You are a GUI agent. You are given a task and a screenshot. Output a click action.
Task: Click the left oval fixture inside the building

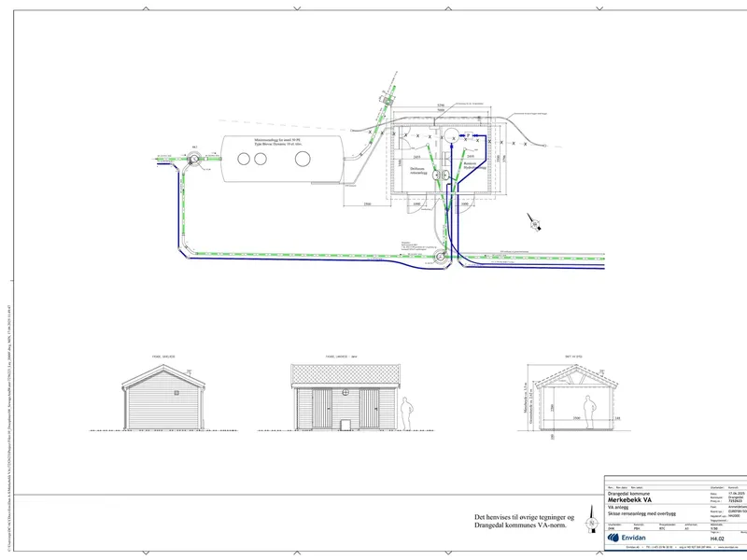(x=437, y=175)
